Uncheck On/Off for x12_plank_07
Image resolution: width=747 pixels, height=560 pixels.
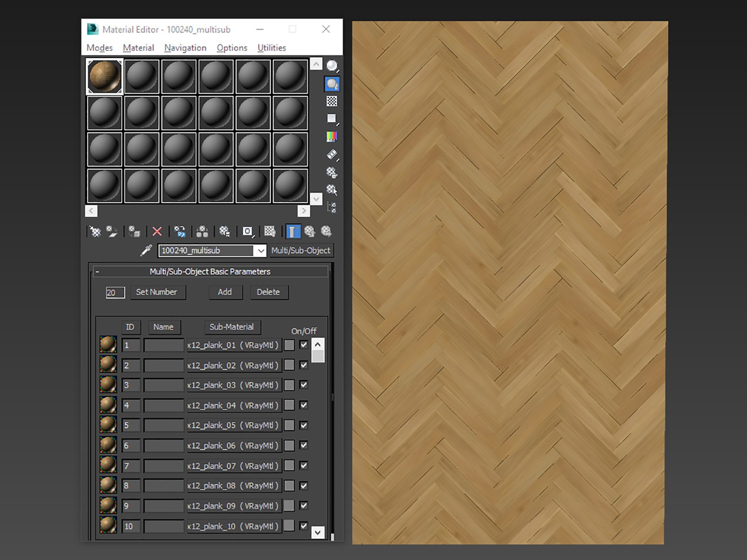(304, 466)
